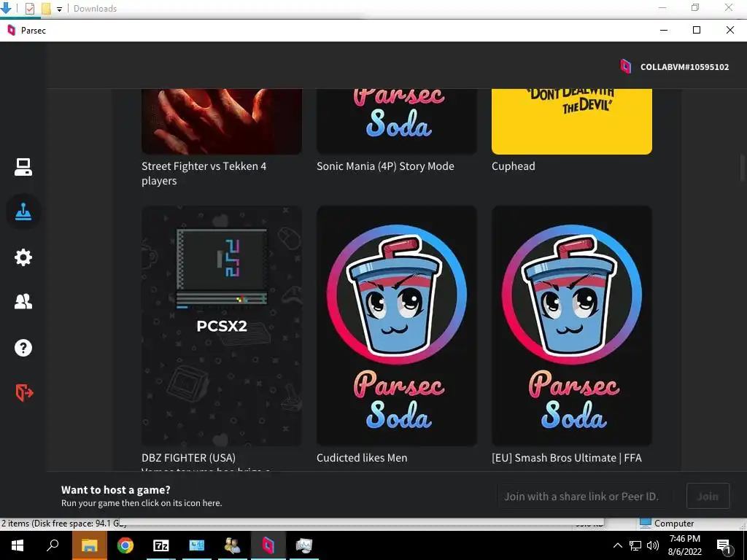Viewport: 747px width, 560px height.
Task: Open the Friends icon in Parsec sidebar
Action: pyautogui.click(x=23, y=301)
